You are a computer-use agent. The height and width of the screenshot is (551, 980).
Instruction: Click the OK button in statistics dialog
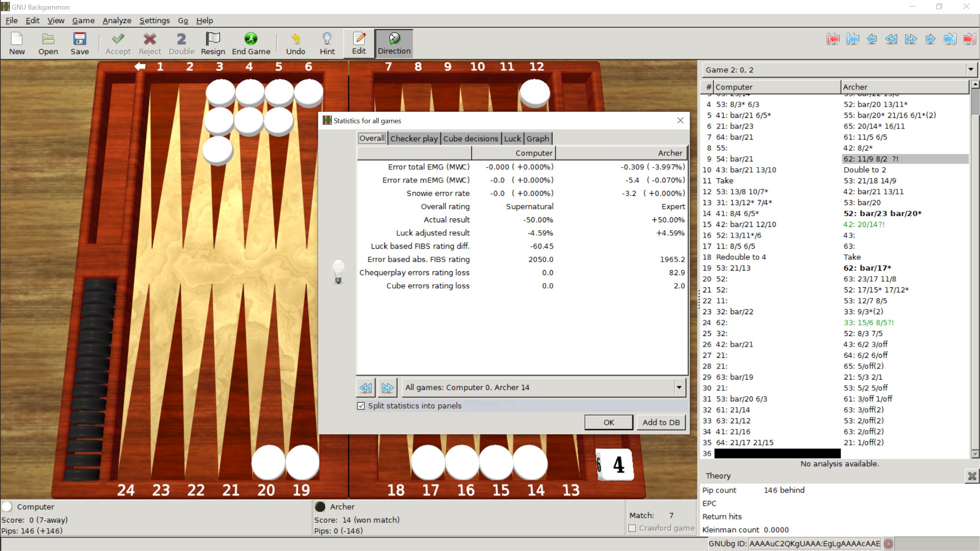[608, 422]
